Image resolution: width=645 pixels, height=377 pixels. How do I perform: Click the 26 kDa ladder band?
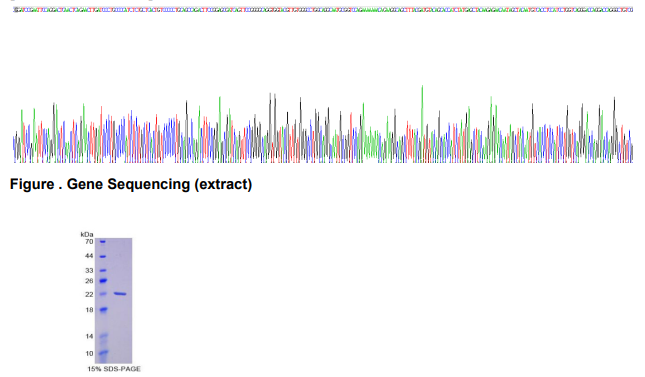pyautogui.click(x=103, y=281)
